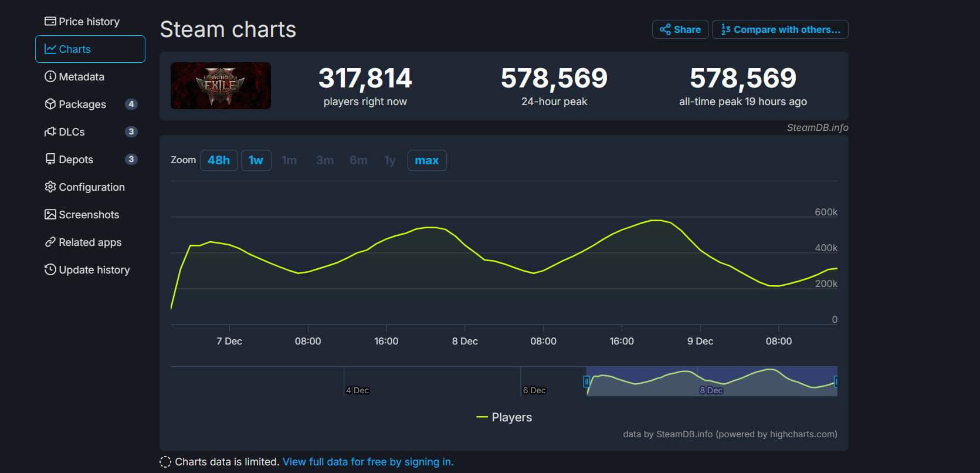Image resolution: width=980 pixels, height=473 pixels.
Task: Click the 400k y-axis label
Action: [826, 248]
